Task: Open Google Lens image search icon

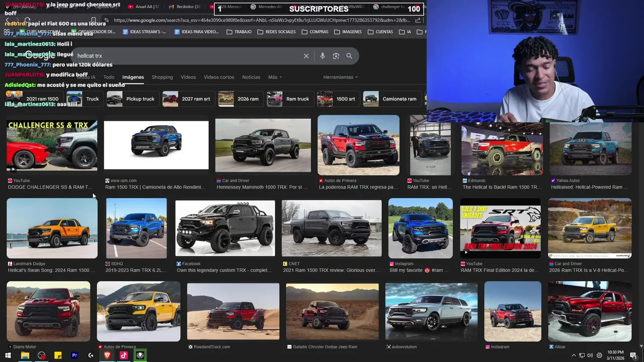Action: (336, 56)
